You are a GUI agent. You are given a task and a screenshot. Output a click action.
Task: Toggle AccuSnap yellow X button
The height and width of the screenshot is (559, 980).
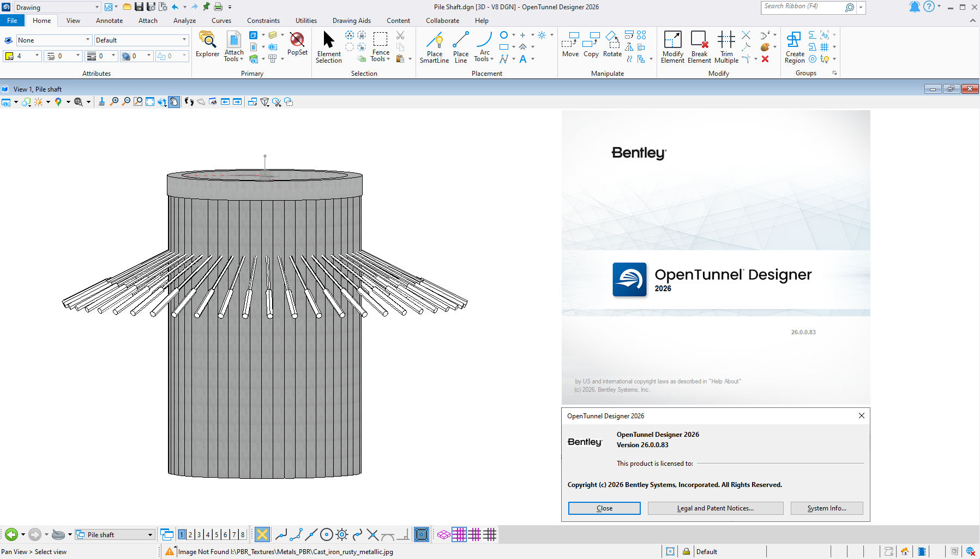click(x=262, y=534)
